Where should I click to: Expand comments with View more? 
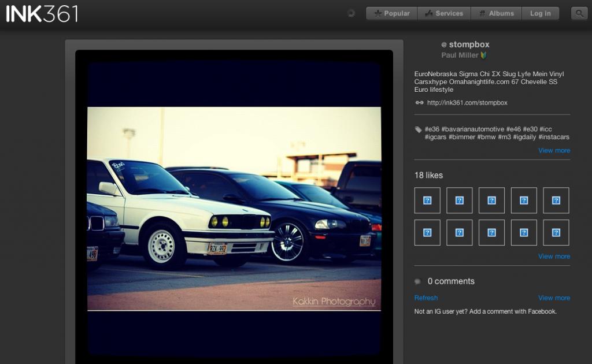(x=554, y=298)
